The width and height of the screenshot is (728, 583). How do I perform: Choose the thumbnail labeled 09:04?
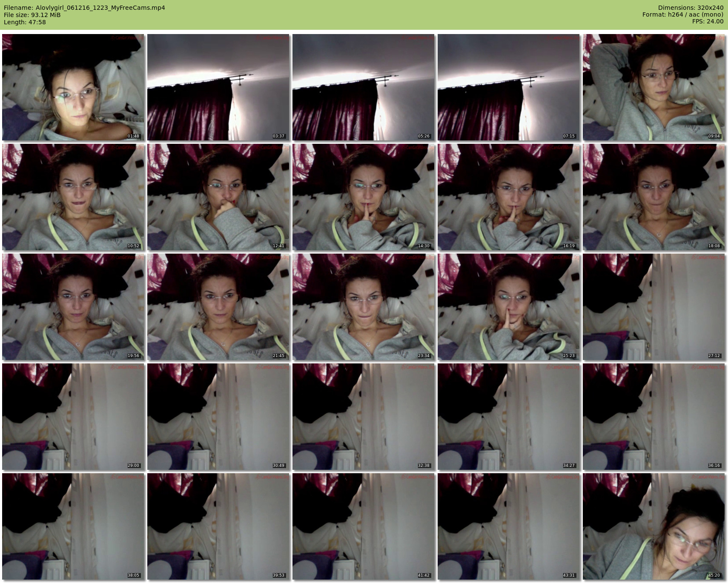654,87
